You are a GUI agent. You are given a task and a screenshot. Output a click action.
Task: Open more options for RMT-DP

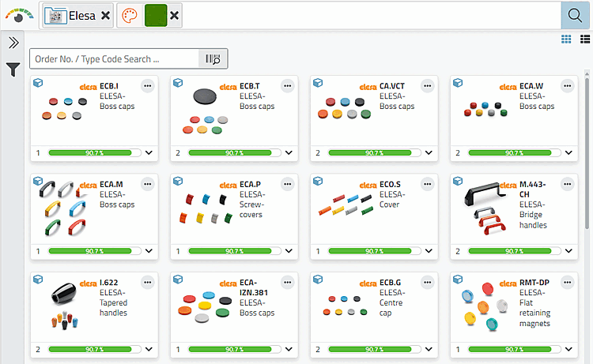click(x=567, y=283)
